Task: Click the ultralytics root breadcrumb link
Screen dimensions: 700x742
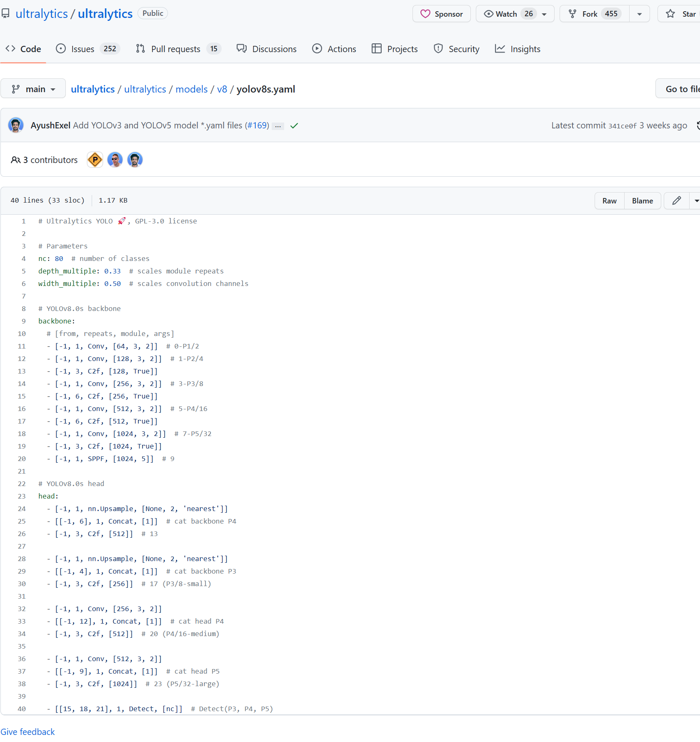Action: point(92,89)
